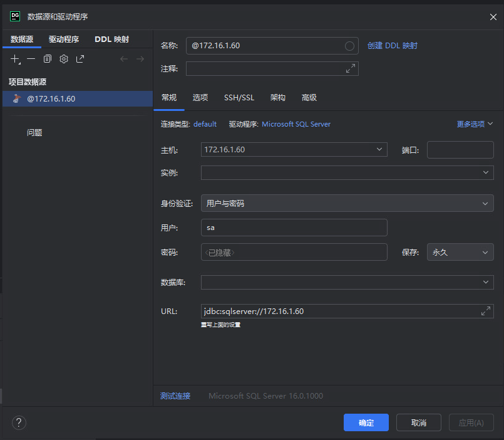Go back with the left arrow icon

124,59
